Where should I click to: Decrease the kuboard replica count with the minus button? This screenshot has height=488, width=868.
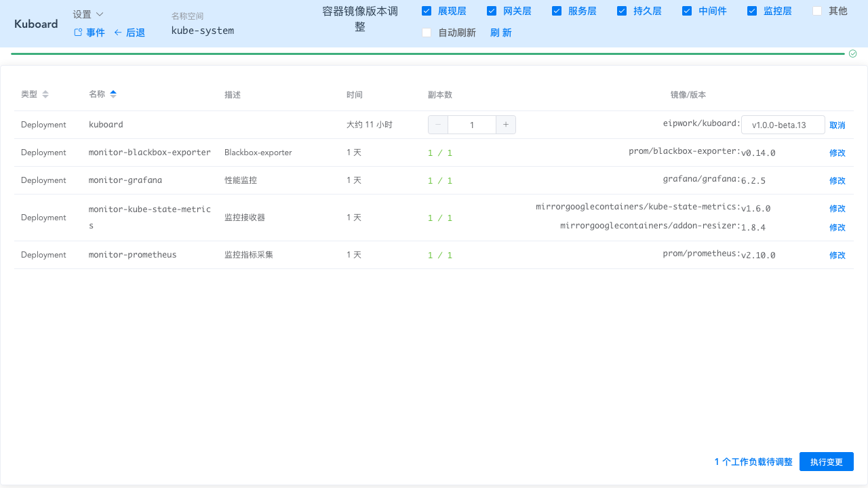click(x=438, y=125)
